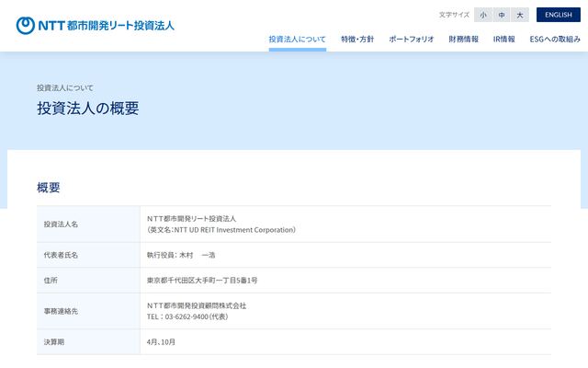The height and width of the screenshot is (368, 588).
Task: Set font size to 中
Action: (x=502, y=15)
